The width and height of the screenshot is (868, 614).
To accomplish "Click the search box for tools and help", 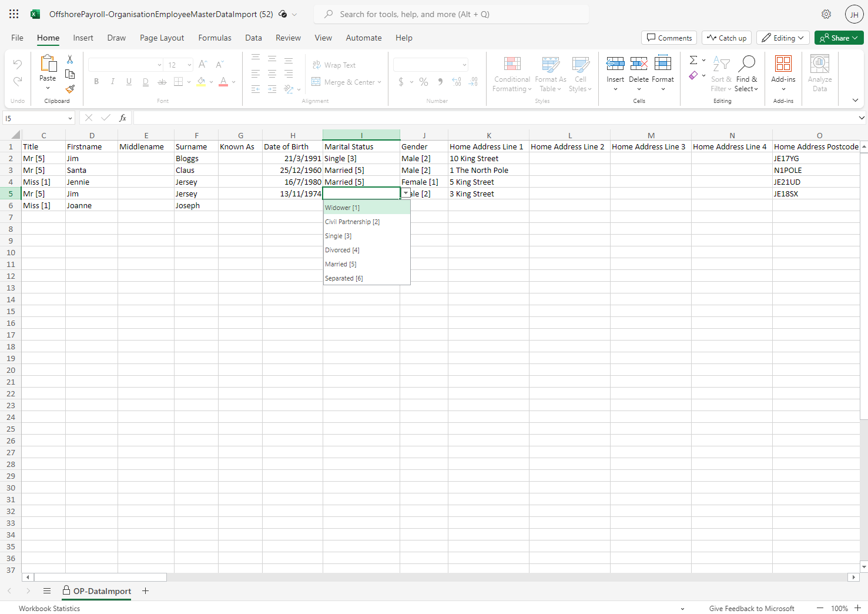I will pyautogui.click(x=451, y=14).
